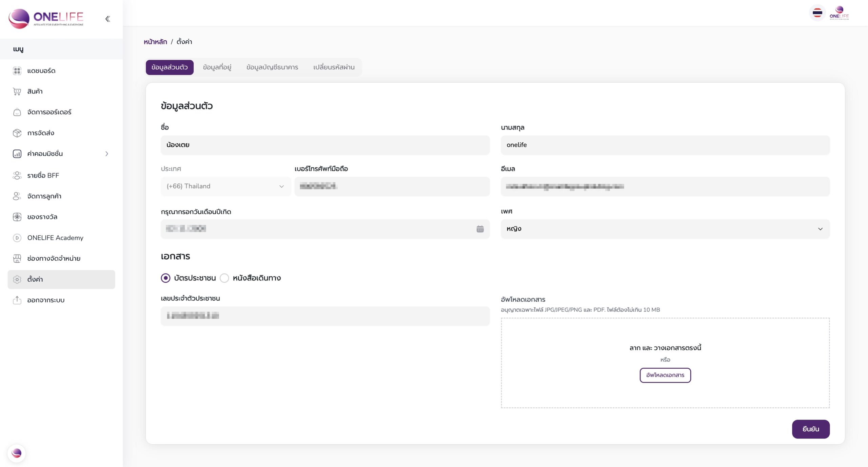Viewport: 868px width, 467px height.
Task: Collapse the sidebar with double-chevron icon
Action: 107,19
